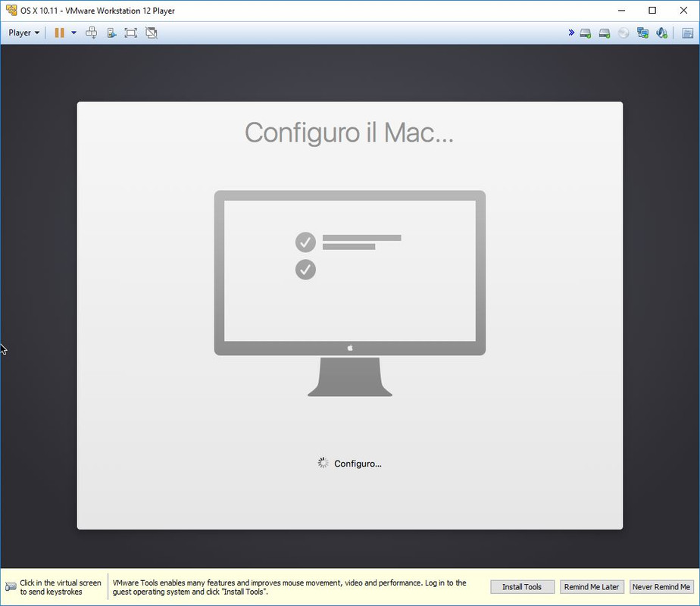Pause the virtual machine
Image resolution: width=700 pixels, height=606 pixels.
pos(59,33)
